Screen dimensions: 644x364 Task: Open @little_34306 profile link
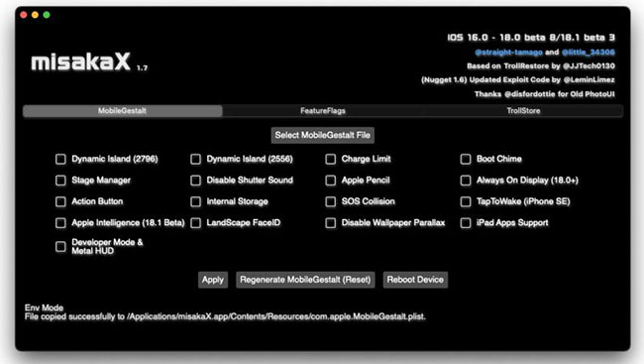coord(589,53)
